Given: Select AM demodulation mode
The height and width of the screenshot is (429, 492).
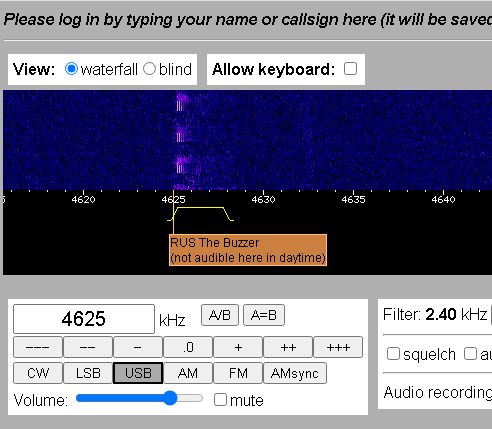Looking at the screenshot, I should pos(188,373).
